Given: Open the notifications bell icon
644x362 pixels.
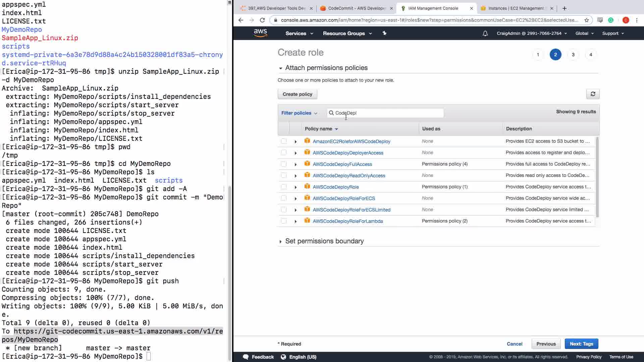Looking at the screenshot, I should [x=485, y=34].
